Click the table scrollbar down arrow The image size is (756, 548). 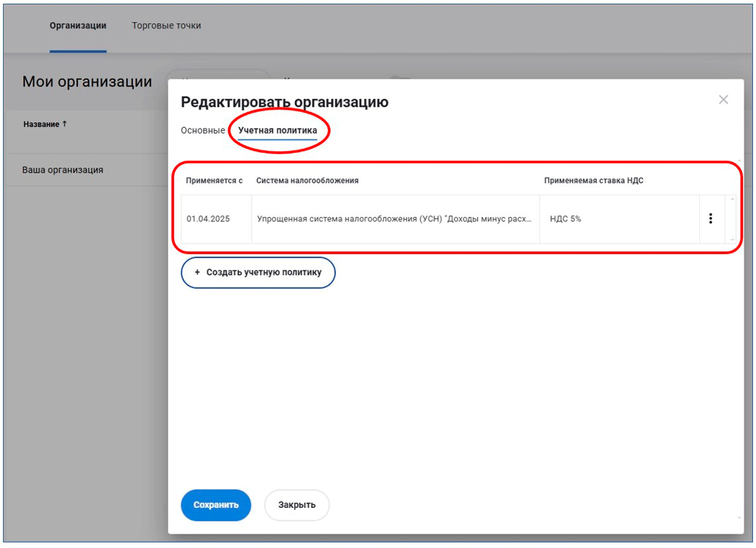pyautogui.click(x=731, y=239)
